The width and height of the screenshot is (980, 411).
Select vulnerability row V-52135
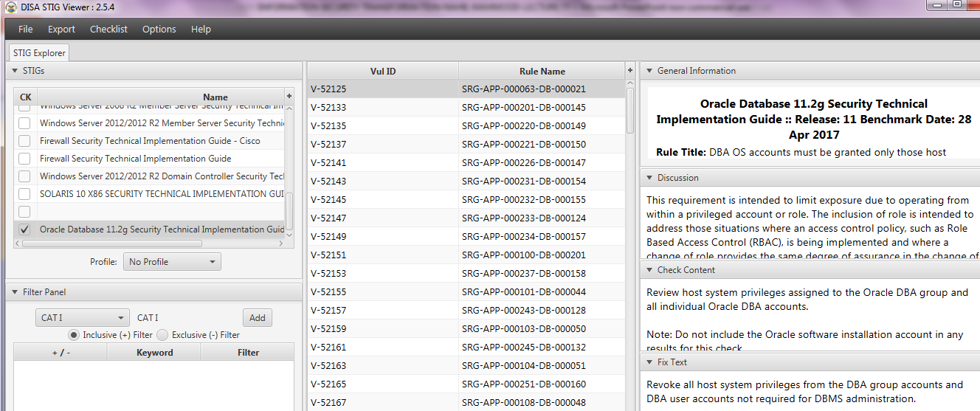(x=466, y=126)
